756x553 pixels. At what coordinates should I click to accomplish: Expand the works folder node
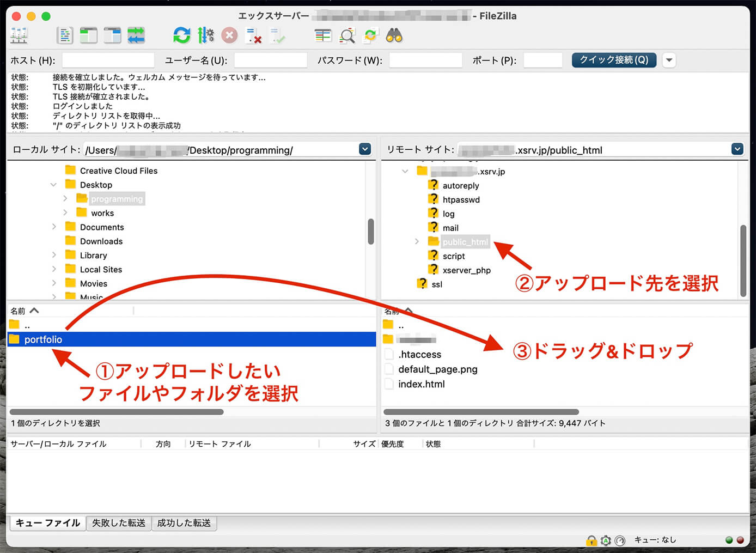coord(65,212)
